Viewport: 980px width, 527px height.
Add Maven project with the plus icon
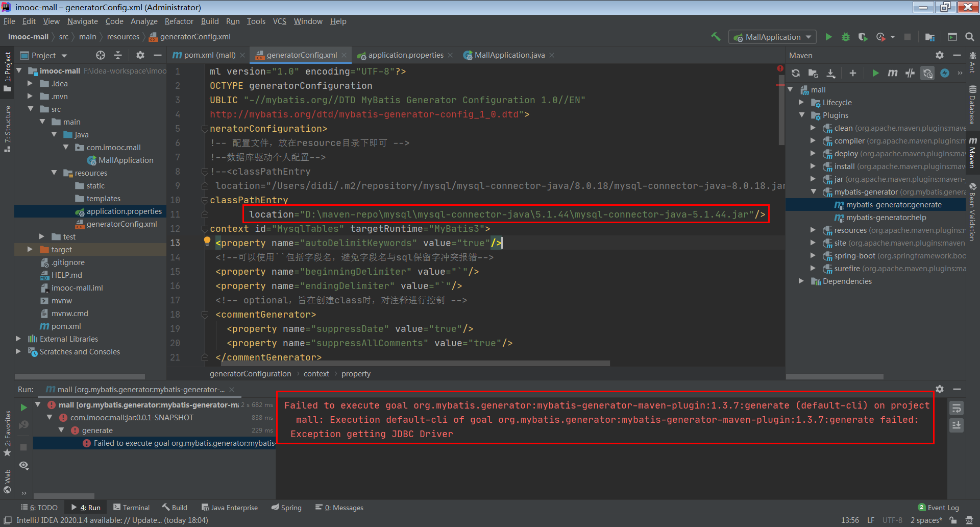pos(852,73)
